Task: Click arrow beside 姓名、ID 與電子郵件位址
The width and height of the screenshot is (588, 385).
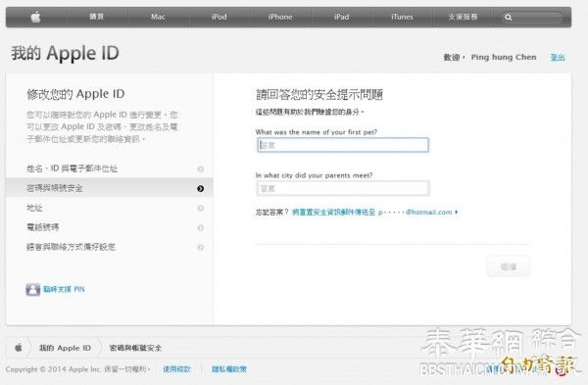Action: tap(201, 169)
